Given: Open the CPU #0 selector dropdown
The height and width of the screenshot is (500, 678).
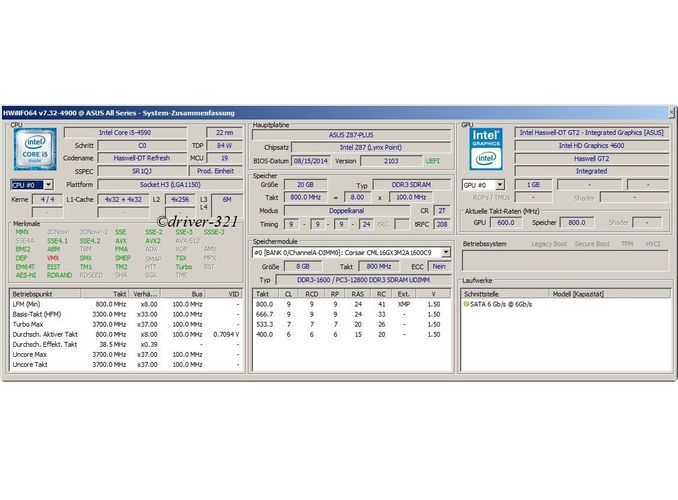Looking at the screenshot, I should 48,185.
